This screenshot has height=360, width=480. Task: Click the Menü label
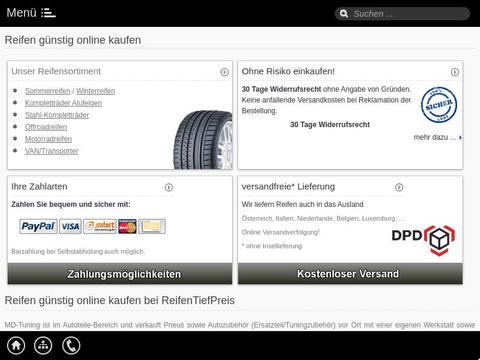(x=22, y=13)
